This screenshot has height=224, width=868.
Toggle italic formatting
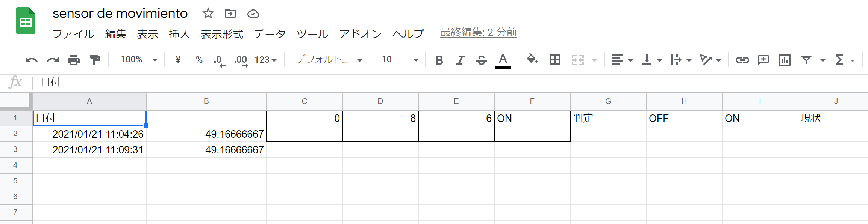[460, 60]
